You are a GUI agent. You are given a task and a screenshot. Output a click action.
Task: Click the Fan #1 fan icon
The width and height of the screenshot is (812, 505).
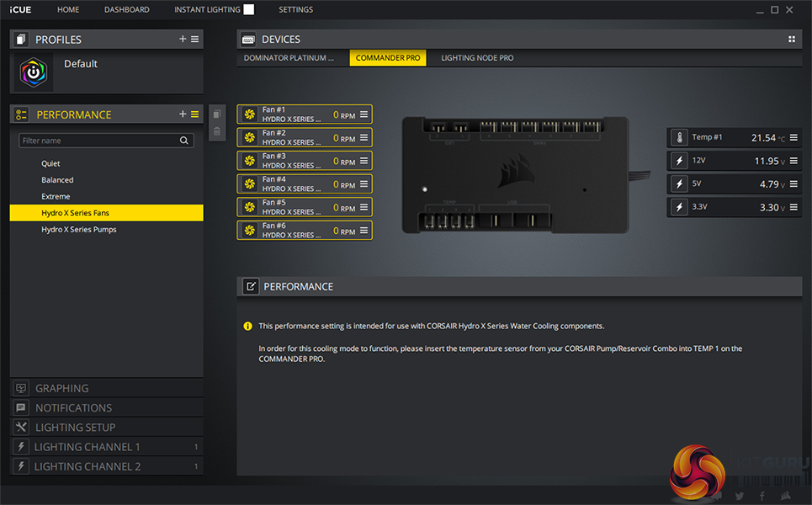tap(250, 114)
